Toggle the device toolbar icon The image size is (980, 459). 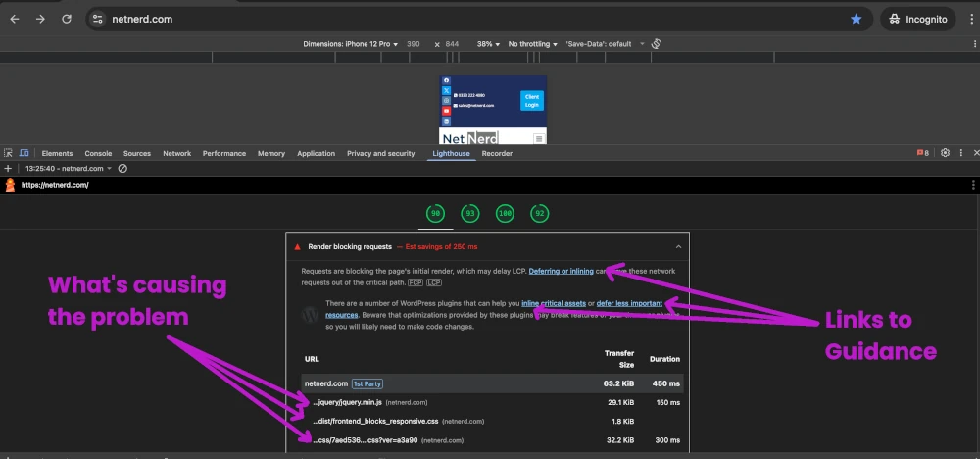24,154
